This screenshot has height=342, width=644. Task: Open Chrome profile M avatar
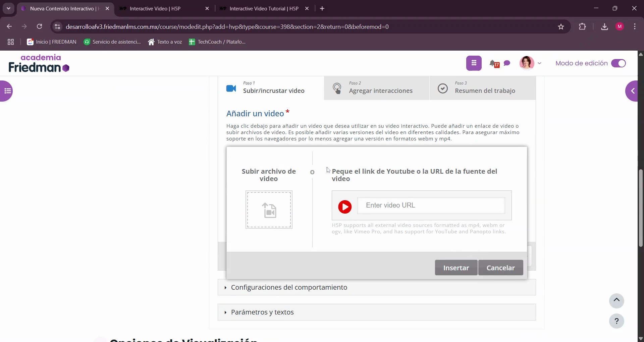(x=620, y=26)
